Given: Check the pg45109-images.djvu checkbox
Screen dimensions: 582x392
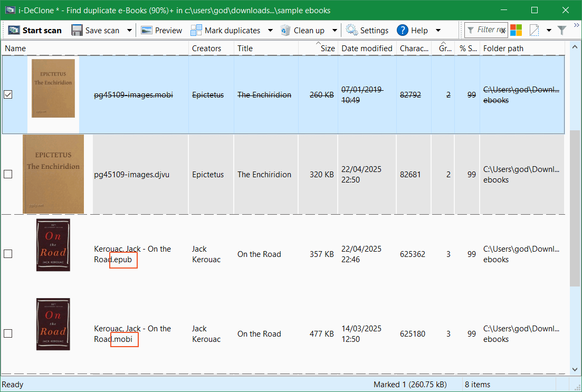Looking at the screenshot, I should click(8, 174).
